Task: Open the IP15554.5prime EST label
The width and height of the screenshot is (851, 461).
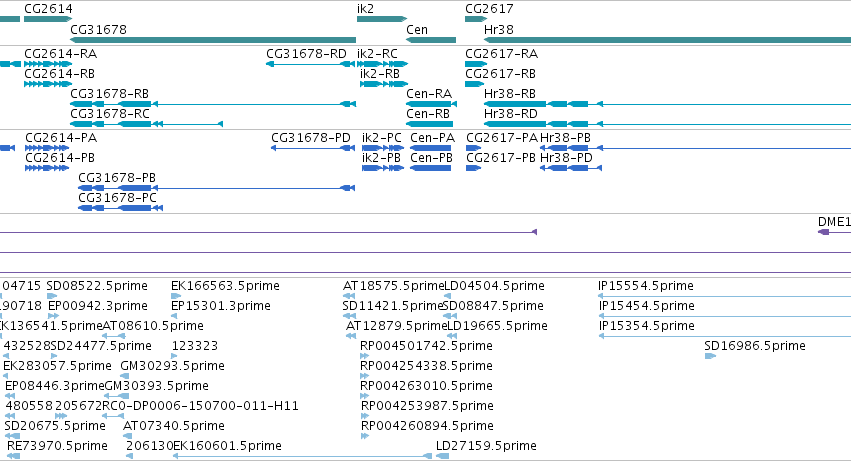Action: (646, 286)
